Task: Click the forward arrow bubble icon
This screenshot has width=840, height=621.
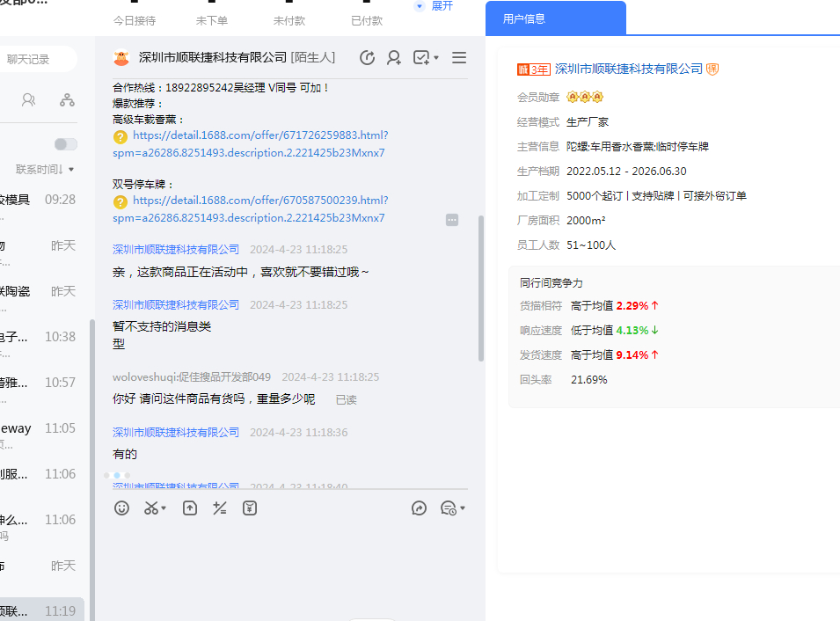Action: [x=419, y=508]
